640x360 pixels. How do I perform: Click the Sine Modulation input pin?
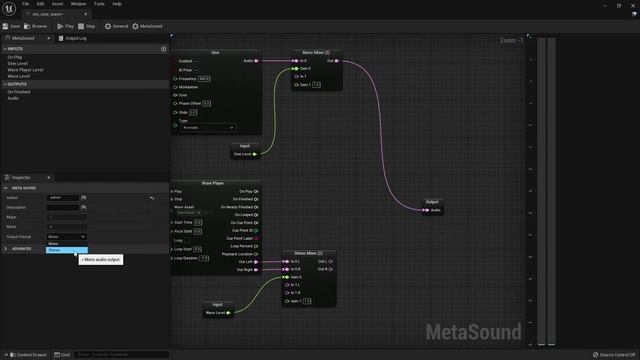pyautogui.click(x=176, y=87)
